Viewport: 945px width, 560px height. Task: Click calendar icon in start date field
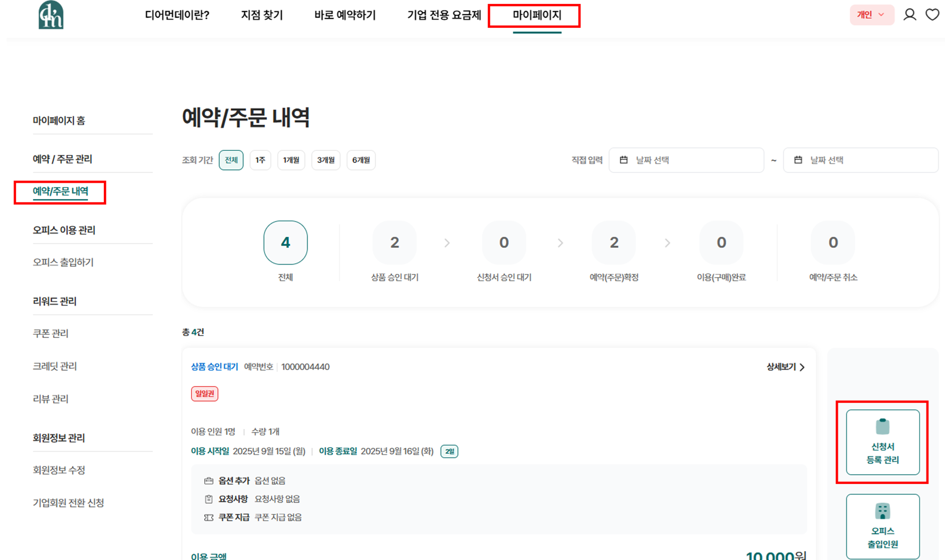624,160
